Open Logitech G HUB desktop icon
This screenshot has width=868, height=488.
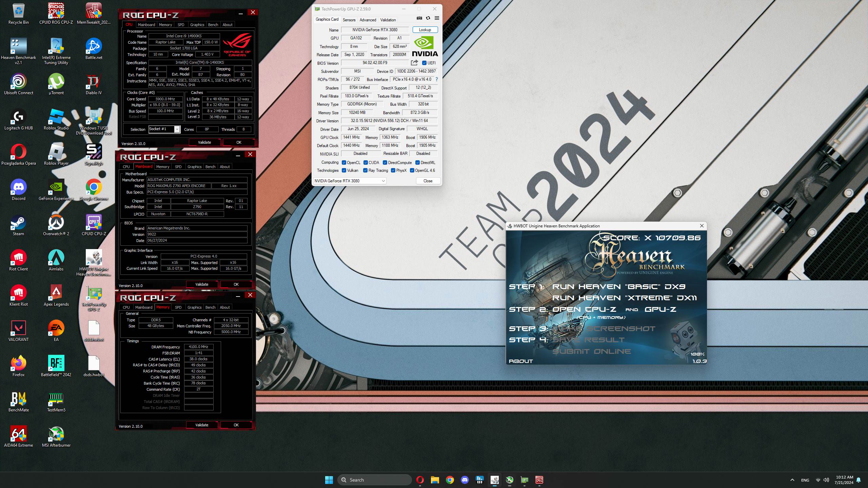19,120
